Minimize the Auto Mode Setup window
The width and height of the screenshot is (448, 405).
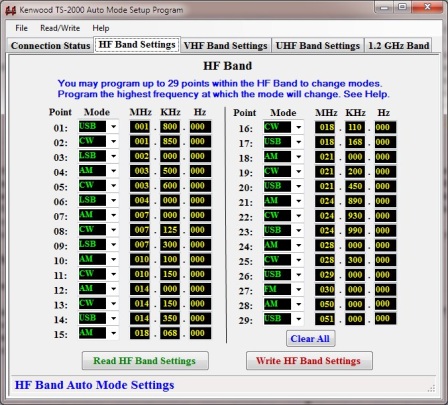pyautogui.click(x=384, y=7)
